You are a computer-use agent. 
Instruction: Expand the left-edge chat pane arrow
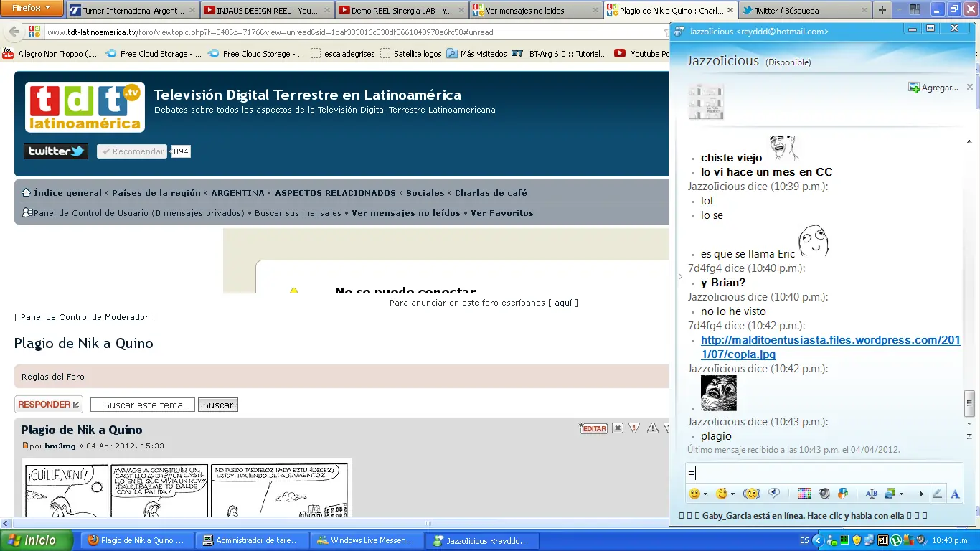tap(680, 276)
